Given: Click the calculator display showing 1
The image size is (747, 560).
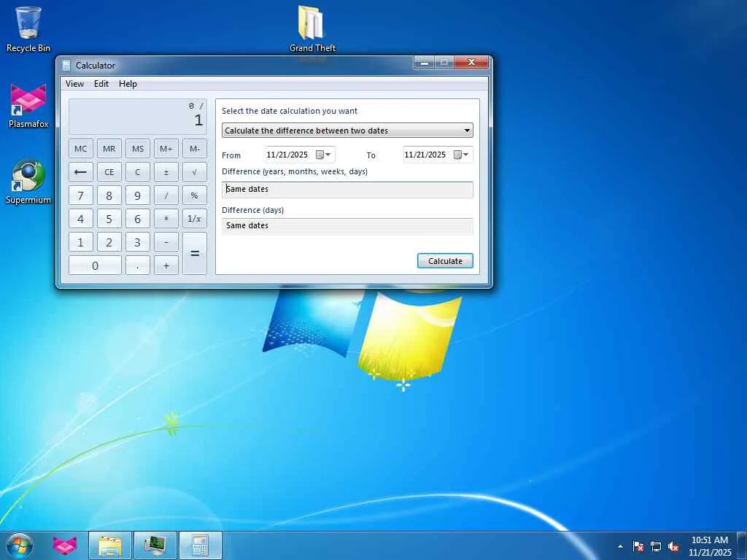Looking at the screenshot, I should point(138,117).
